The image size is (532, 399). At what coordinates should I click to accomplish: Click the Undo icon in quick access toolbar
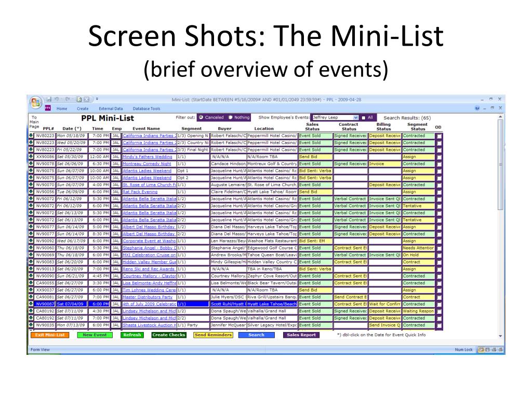coord(57,99)
